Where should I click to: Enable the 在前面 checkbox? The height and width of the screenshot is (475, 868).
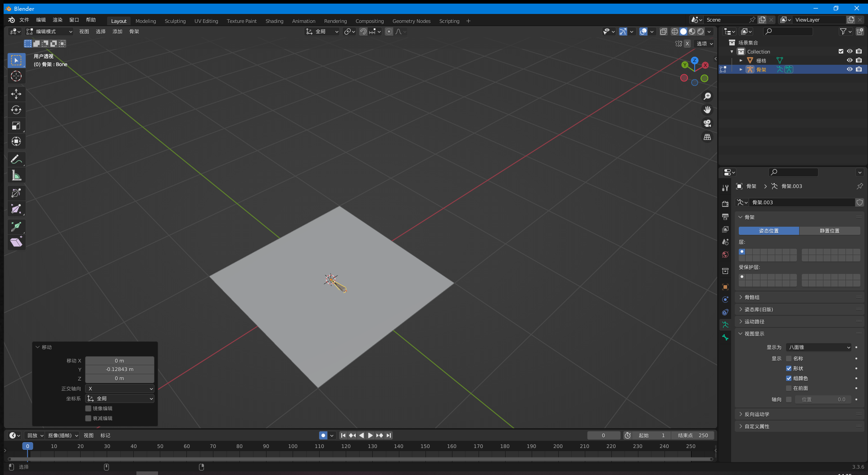789,388
